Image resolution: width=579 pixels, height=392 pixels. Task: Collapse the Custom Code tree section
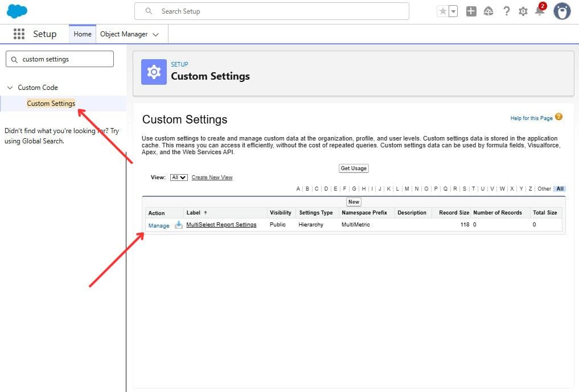[9, 88]
